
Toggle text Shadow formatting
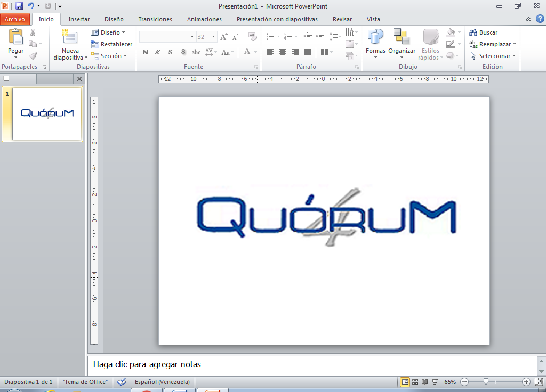[x=183, y=52]
